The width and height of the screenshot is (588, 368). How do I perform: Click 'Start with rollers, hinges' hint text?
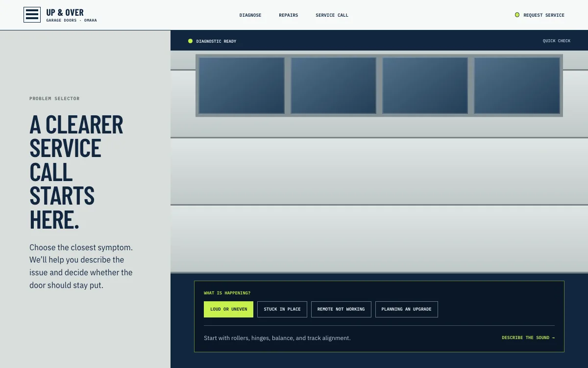(277, 338)
